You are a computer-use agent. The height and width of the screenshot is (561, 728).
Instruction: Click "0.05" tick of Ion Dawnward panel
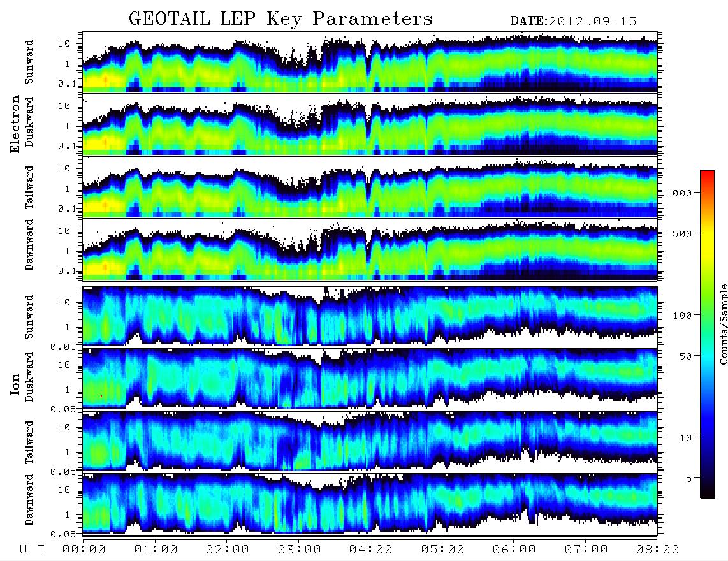pyautogui.click(x=62, y=534)
